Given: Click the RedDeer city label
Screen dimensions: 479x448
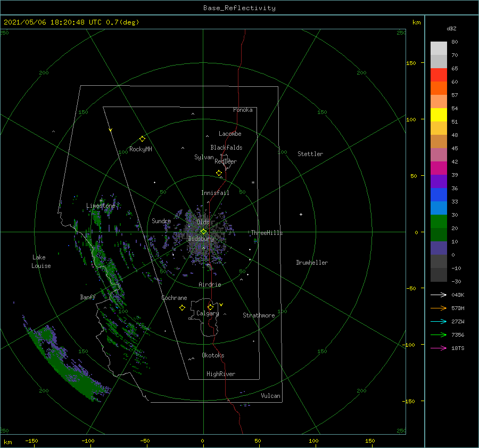Looking at the screenshot, I should pos(226,161).
